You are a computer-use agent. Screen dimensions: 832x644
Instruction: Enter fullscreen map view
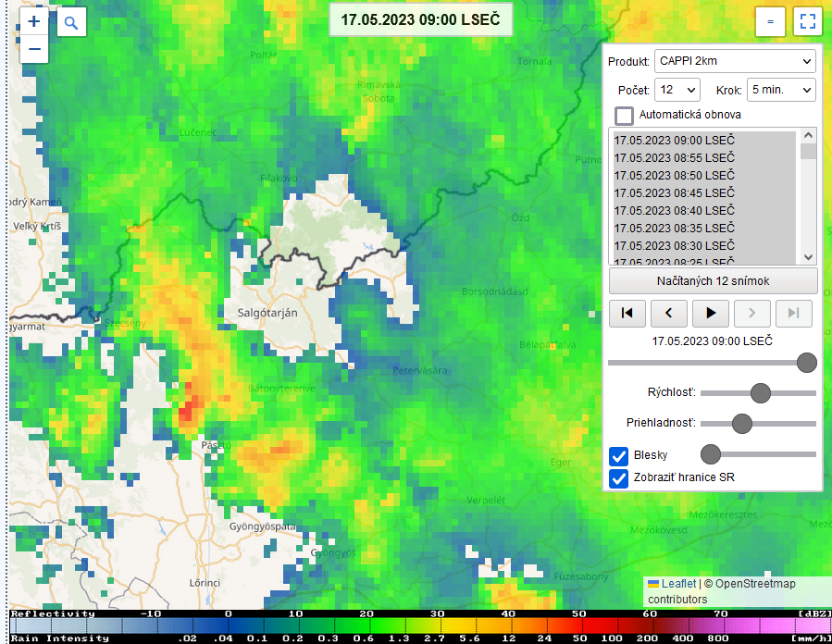pos(807,21)
